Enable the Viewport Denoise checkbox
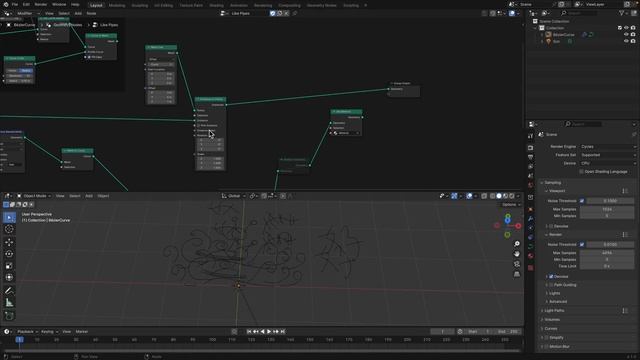Viewport: 640px width, 360px height. click(x=551, y=226)
